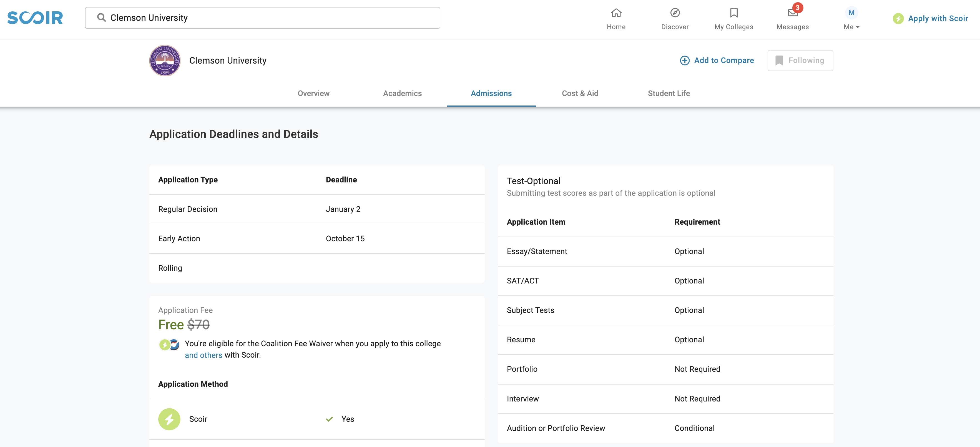Select the Admissions tab

click(491, 93)
